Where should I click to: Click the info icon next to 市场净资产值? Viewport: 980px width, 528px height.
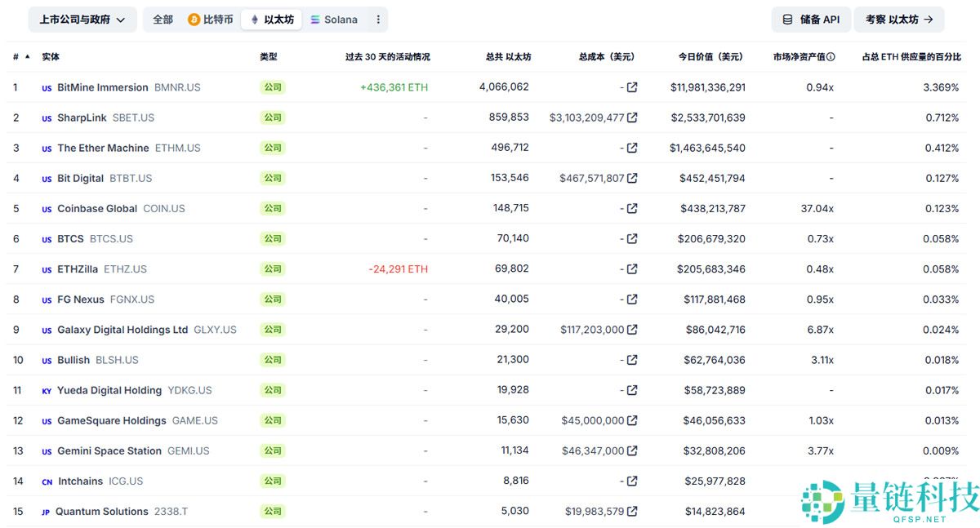point(831,57)
